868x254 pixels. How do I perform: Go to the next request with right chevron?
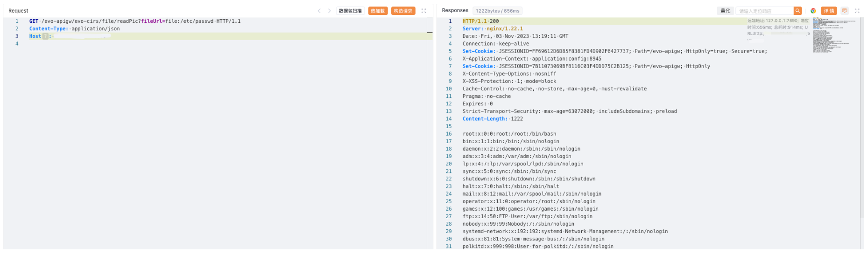329,11
